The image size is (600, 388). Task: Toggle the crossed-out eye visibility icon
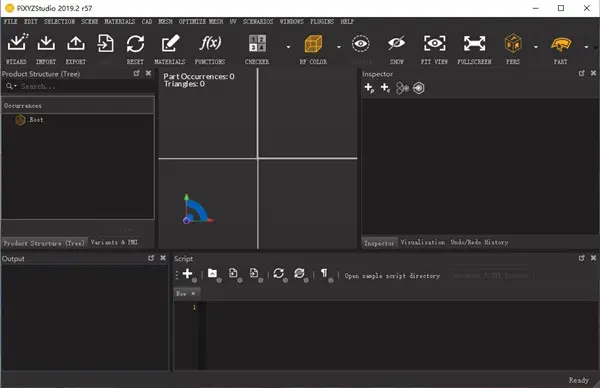pos(396,43)
